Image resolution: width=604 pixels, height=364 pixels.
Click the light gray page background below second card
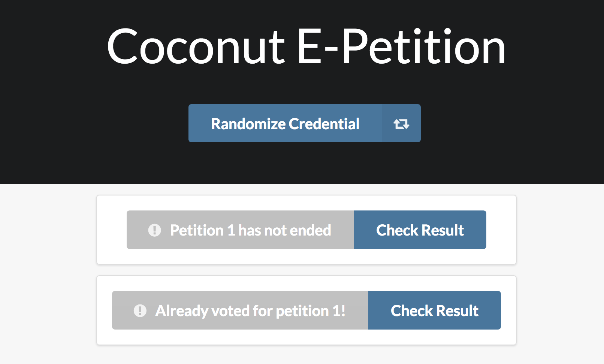(x=306, y=355)
